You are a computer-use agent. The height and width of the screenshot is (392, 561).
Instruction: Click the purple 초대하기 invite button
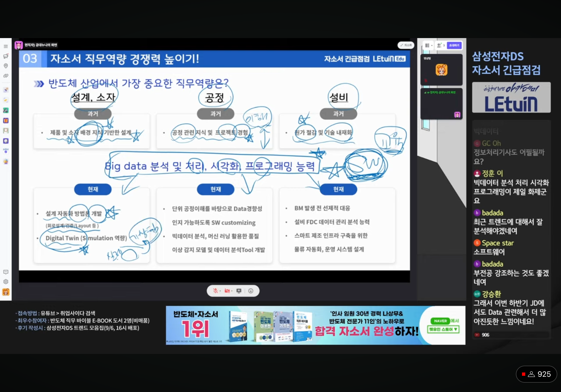click(x=454, y=45)
